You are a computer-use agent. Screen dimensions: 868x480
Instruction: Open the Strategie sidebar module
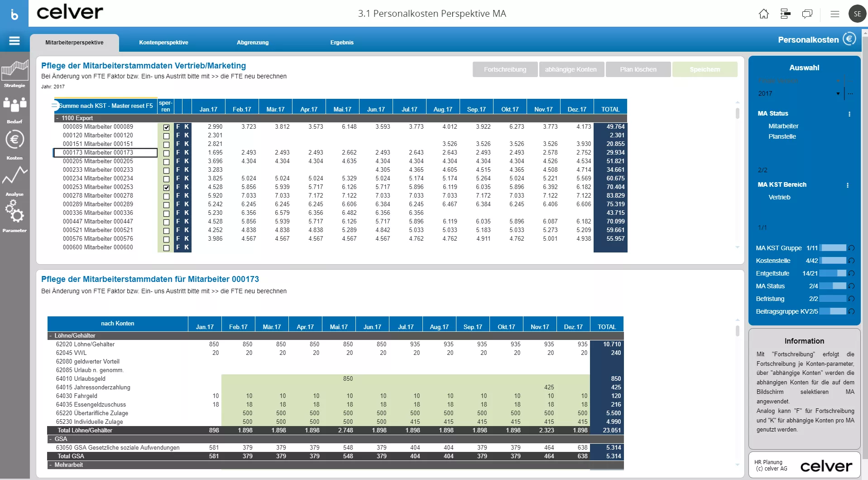[14, 73]
